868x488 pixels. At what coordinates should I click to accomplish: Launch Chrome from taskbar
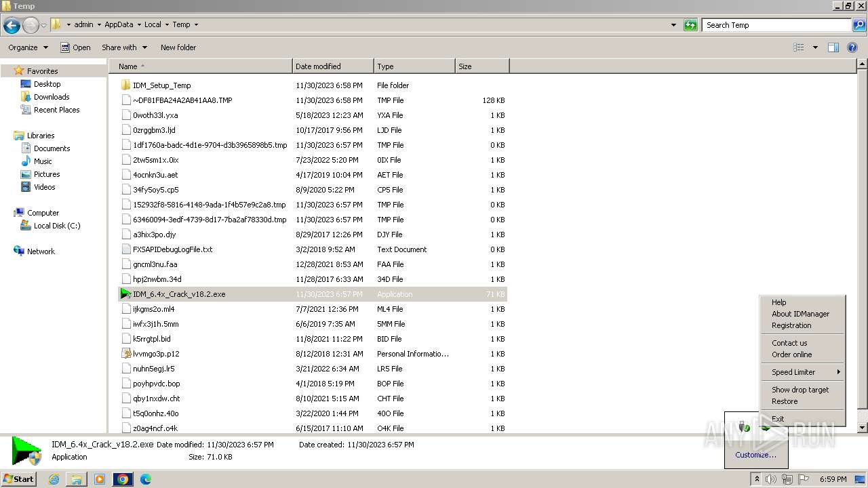[123, 479]
